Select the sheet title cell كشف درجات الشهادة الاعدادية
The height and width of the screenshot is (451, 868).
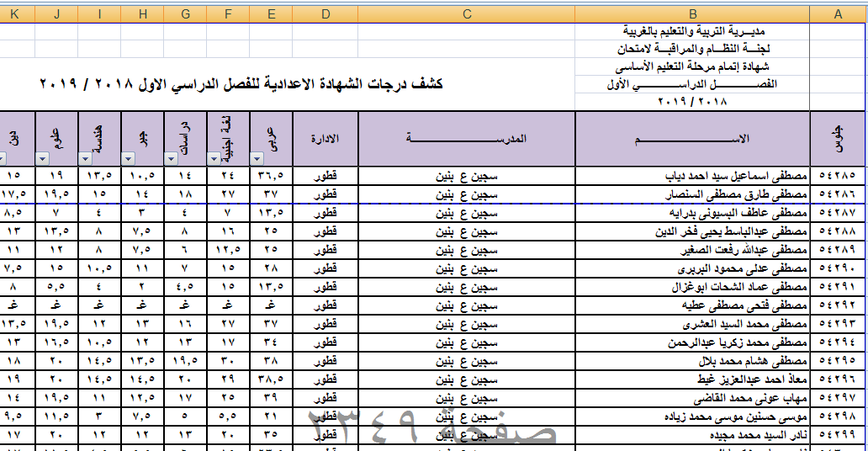tap(242, 85)
